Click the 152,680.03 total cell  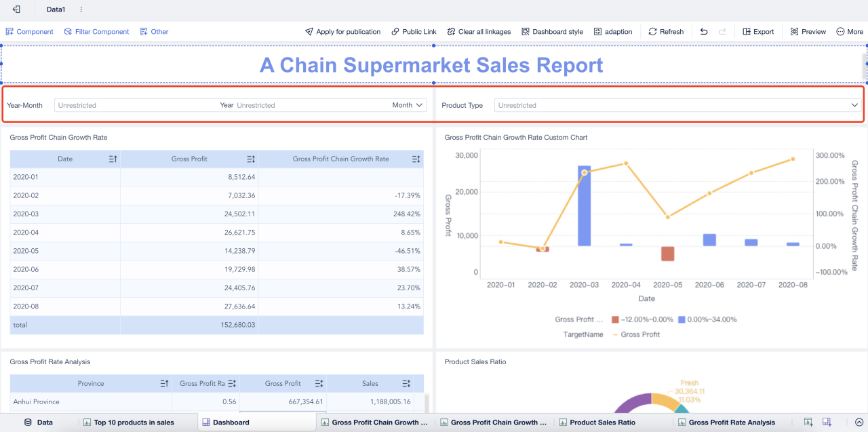[189, 325]
